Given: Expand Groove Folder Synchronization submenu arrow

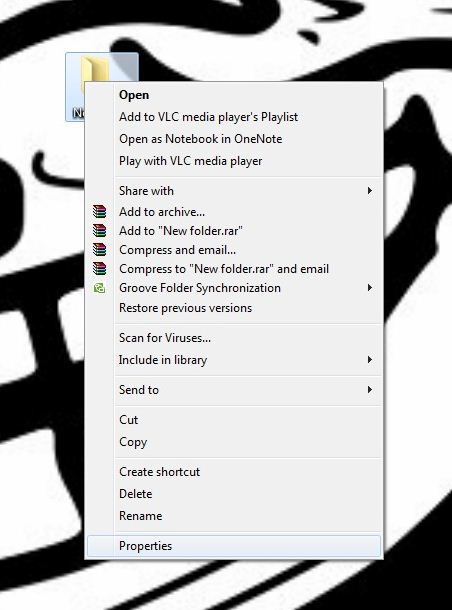Looking at the screenshot, I should coord(370,288).
